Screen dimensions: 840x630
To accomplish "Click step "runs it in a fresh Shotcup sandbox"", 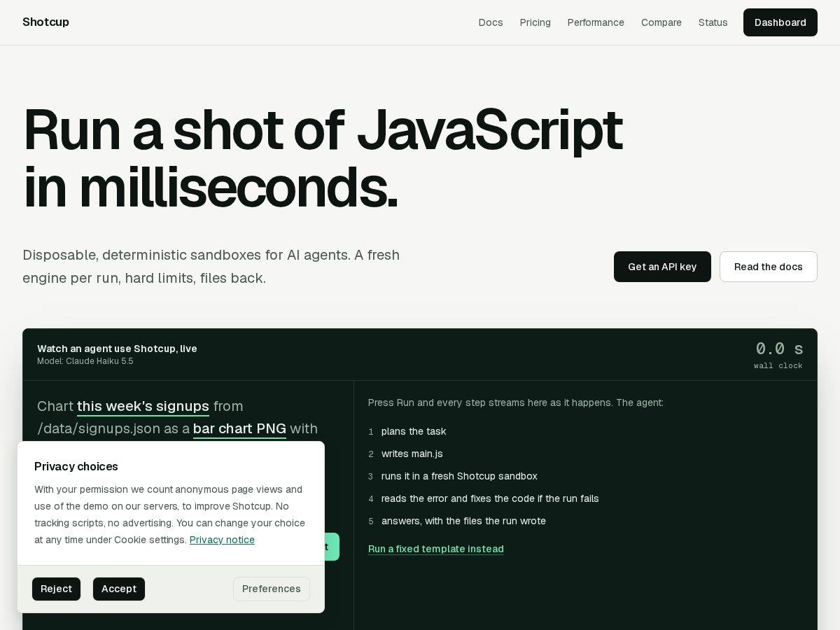I will [459, 476].
